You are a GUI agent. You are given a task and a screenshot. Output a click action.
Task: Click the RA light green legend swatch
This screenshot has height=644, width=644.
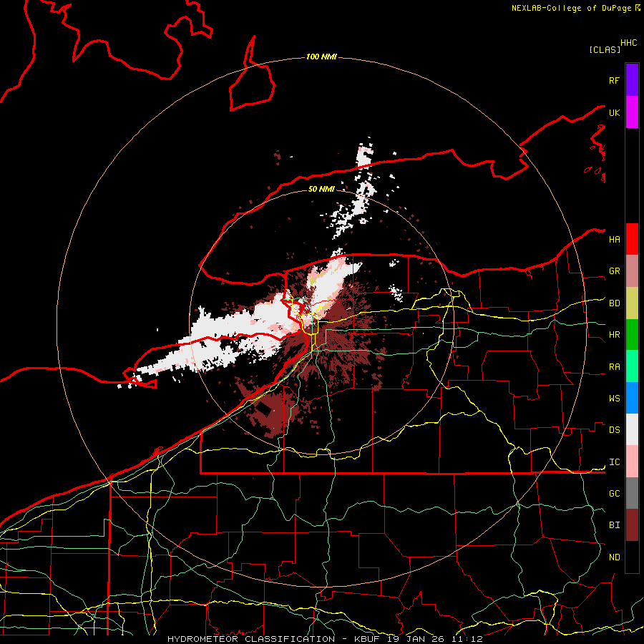coord(632,366)
